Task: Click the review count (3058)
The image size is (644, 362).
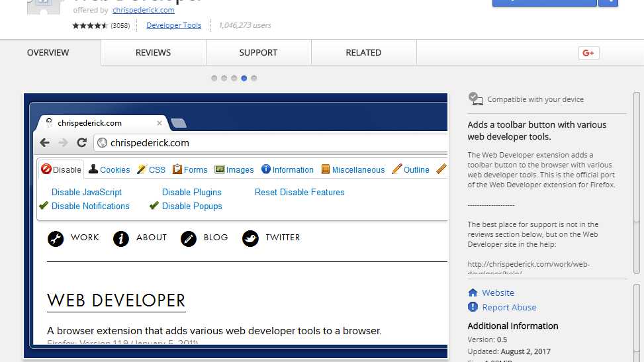Action: (120, 25)
